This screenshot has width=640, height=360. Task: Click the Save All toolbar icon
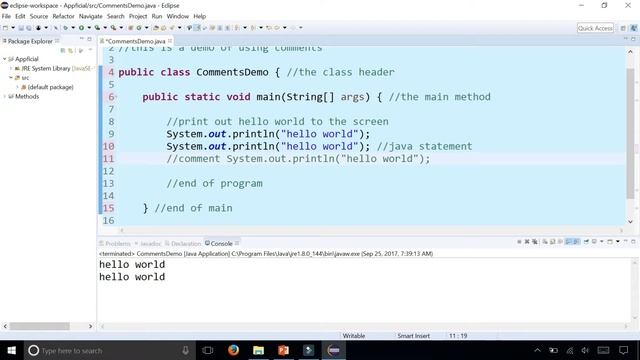point(29,28)
